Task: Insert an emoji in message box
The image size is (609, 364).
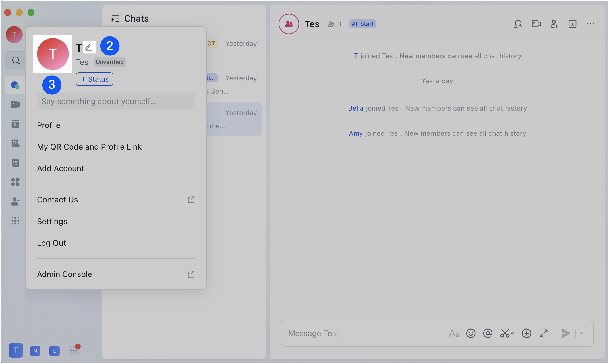Action: tap(471, 333)
